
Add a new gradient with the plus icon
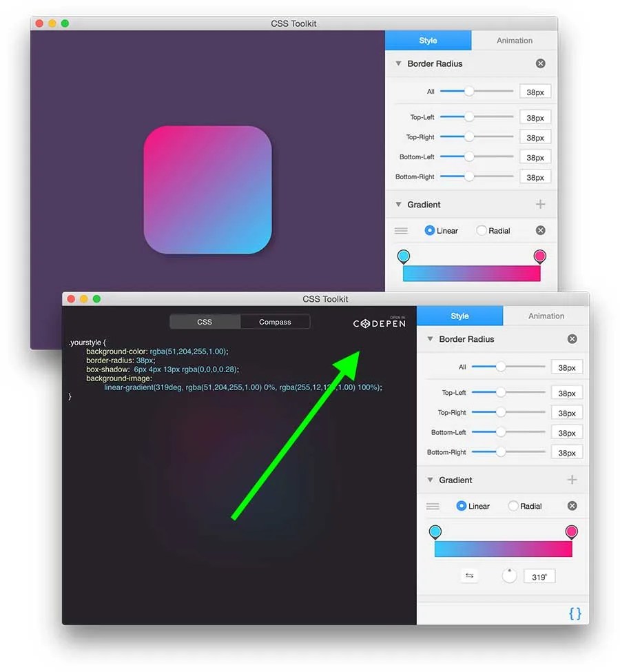(572, 480)
